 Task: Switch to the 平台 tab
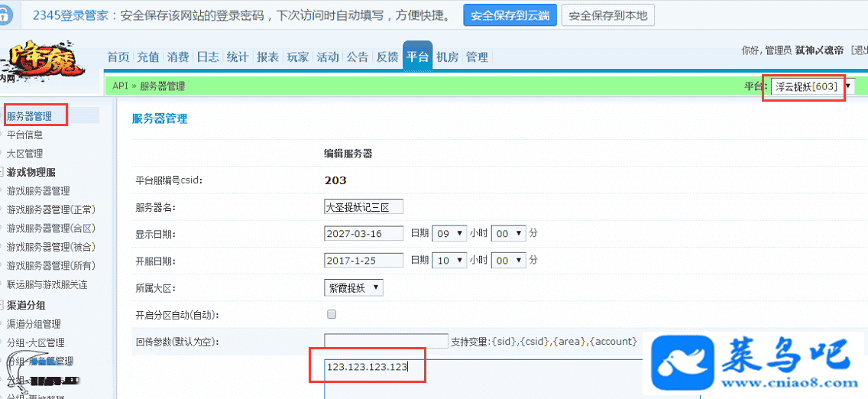pos(417,57)
